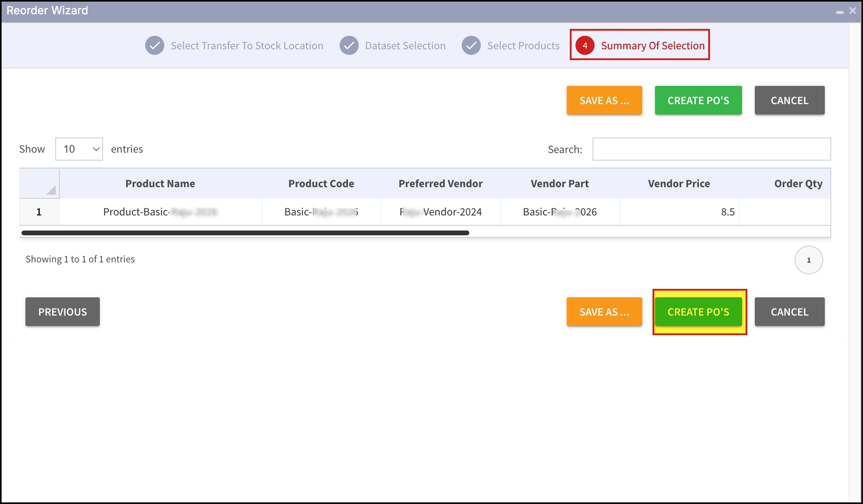
Task: Select page 1 in pagination
Action: (808, 260)
